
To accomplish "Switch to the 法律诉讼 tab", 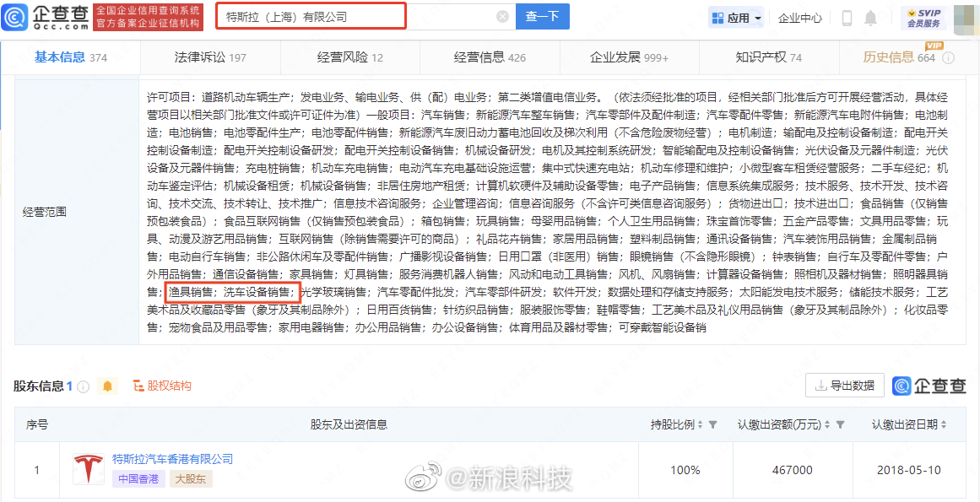I will tap(210, 57).
